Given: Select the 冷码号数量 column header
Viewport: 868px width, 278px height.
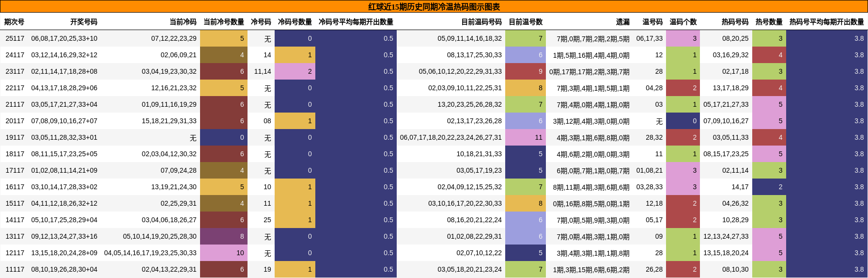Looking at the screenshot, I should pos(295,22).
